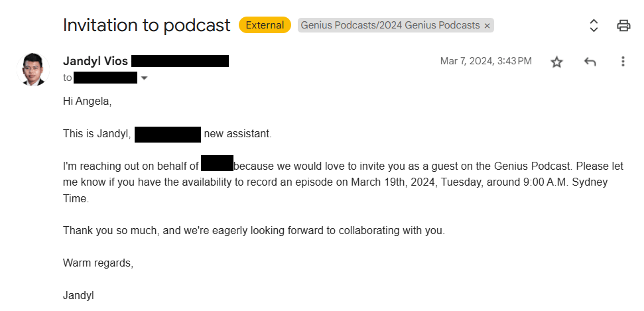Open the three-dot more options menu
644x311 pixels.
click(x=623, y=62)
